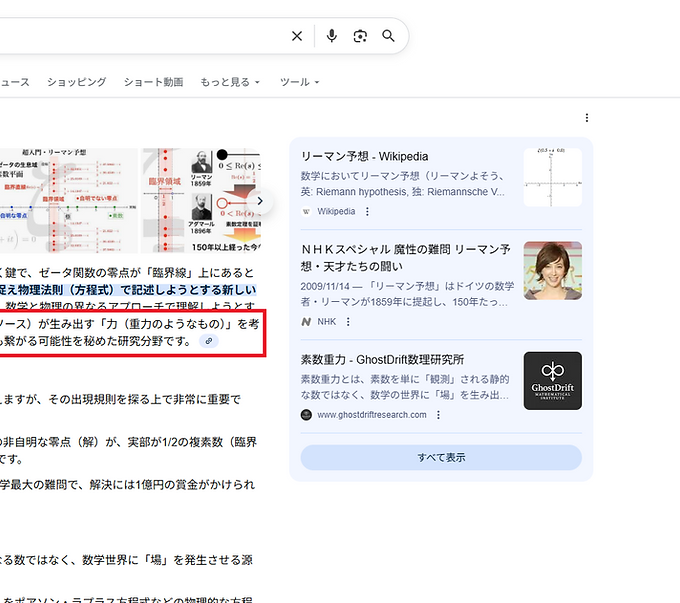
Task: Click the GhostDrift snippet 素数重力とは
Action: (x=405, y=387)
